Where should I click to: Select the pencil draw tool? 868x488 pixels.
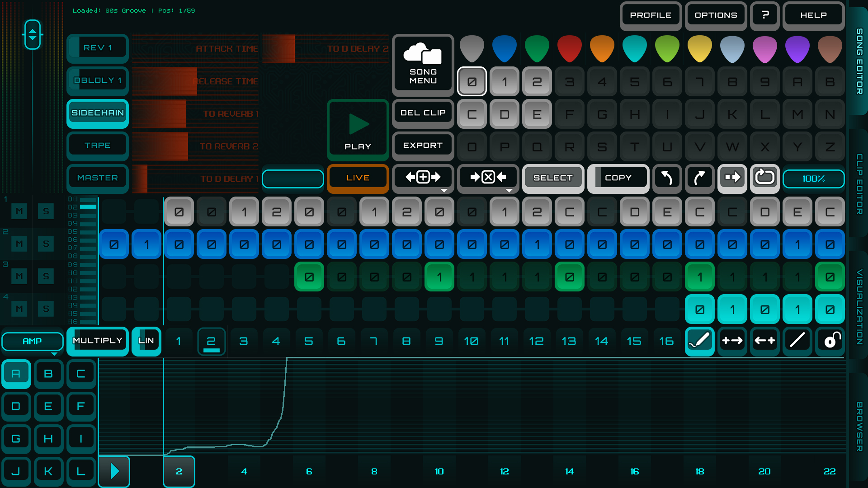click(x=699, y=341)
